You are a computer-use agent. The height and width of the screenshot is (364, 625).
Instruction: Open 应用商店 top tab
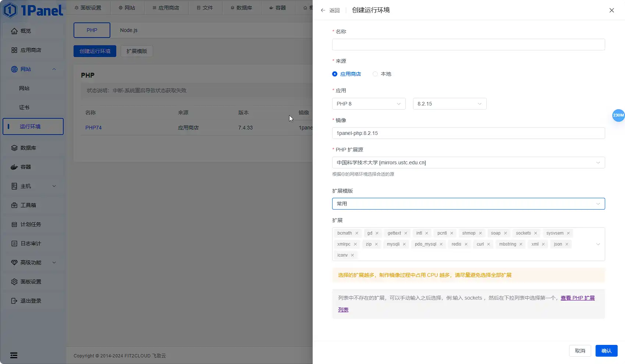(x=166, y=8)
